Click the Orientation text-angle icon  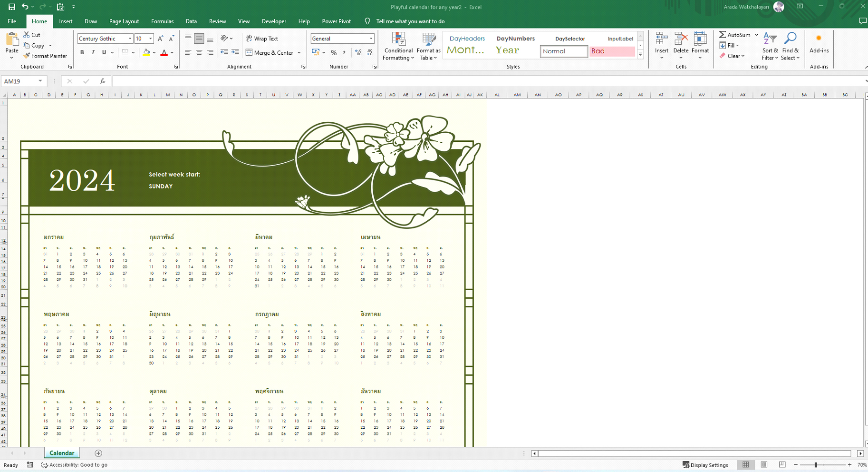[224, 39]
